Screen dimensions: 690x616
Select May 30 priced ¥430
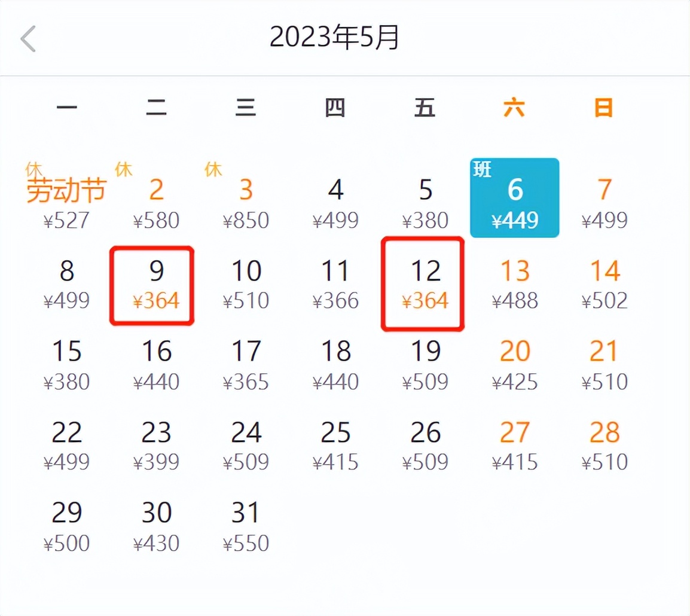pyautogui.click(x=157, y=526)
